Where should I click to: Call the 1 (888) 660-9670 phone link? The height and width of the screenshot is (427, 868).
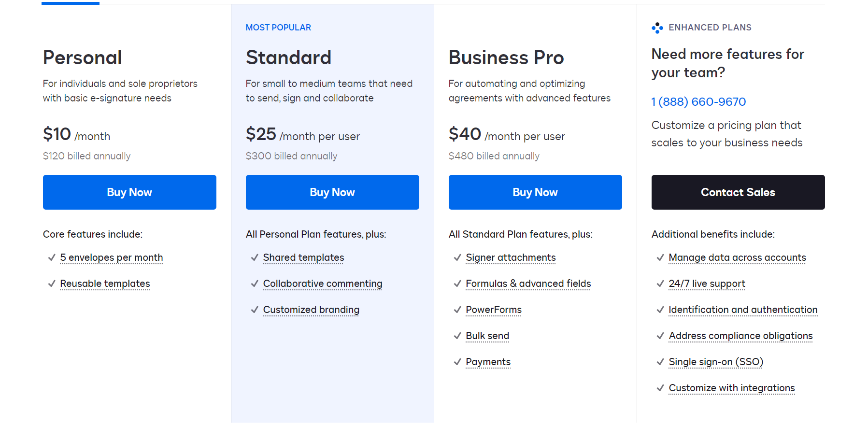[698, 101]
